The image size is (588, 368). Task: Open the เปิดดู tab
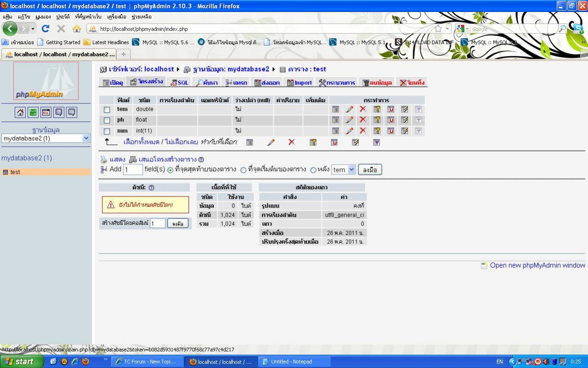(x=113, y=83)
